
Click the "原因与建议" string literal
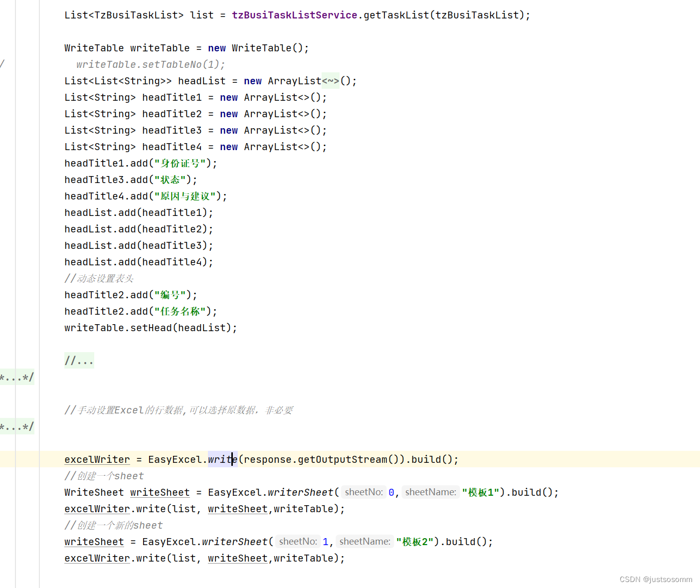(185, 196)
